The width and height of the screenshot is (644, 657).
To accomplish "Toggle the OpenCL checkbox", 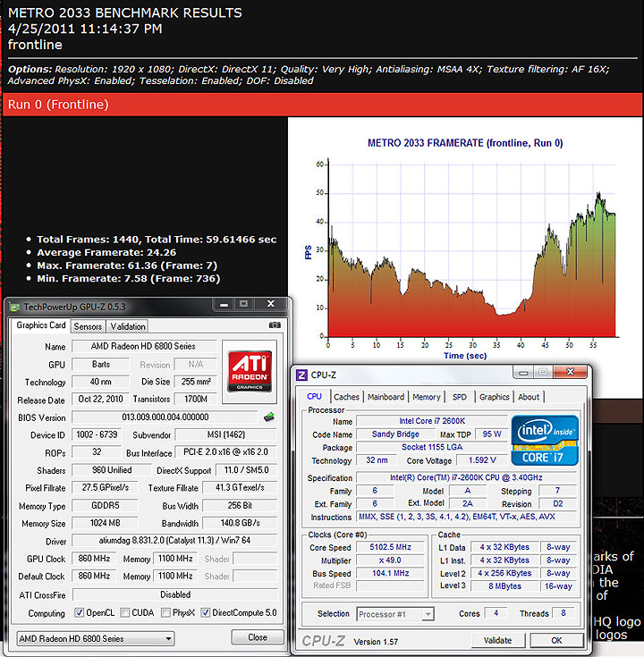I will (79, 612).
